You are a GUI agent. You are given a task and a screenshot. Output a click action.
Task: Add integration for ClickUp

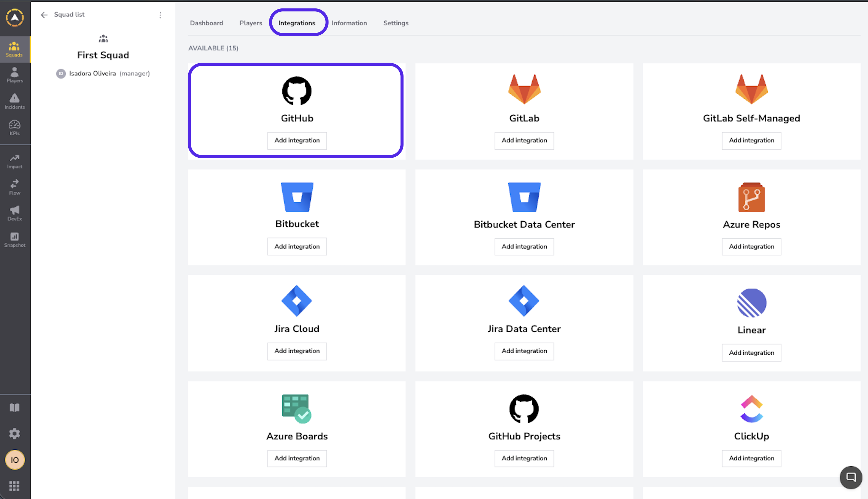(x=751, y=458)
